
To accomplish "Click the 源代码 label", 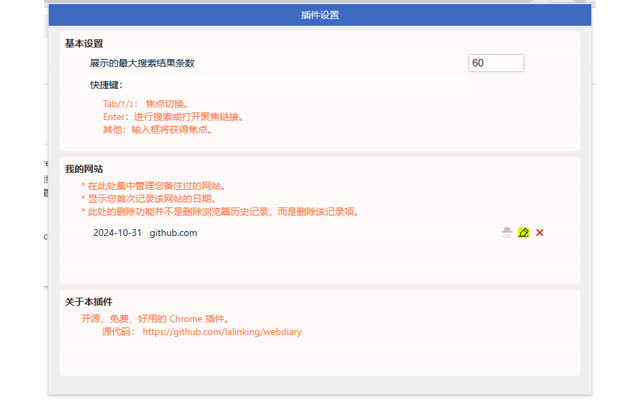I will (118, 332).
